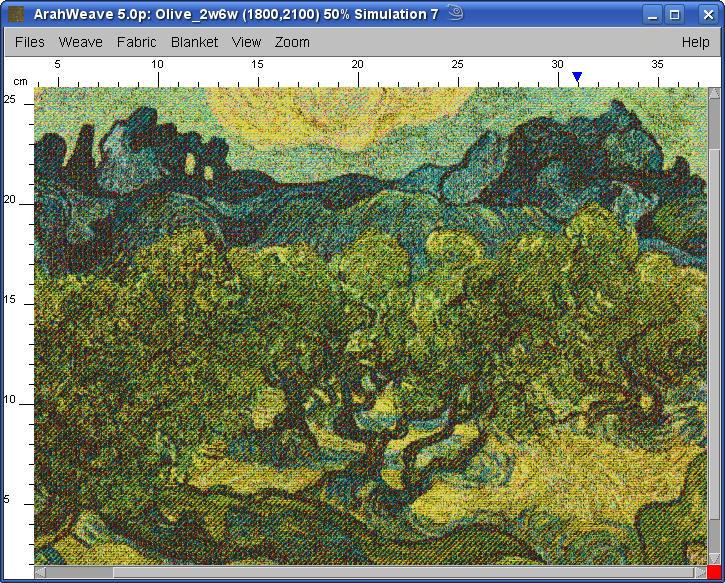Image resolution: width=725 pixels, height=583 pixels.
Task: Click the vertical scrollbar down arrow
Action: [x=713, y=559]
